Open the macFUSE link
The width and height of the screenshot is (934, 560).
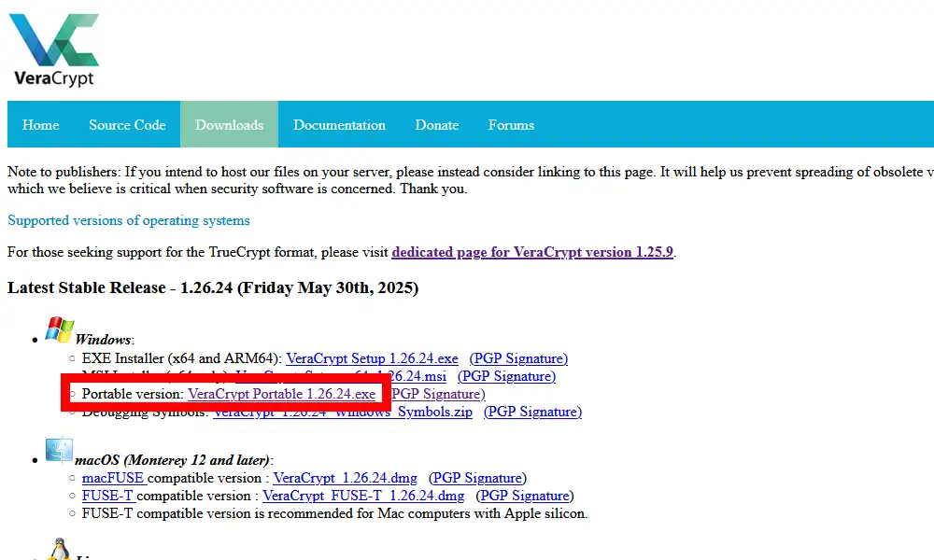pyautogui.click(x=113, y=478)
